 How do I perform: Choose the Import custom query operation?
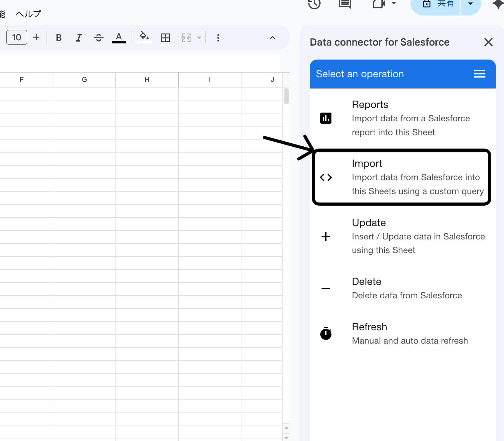[x=402, y=177]
